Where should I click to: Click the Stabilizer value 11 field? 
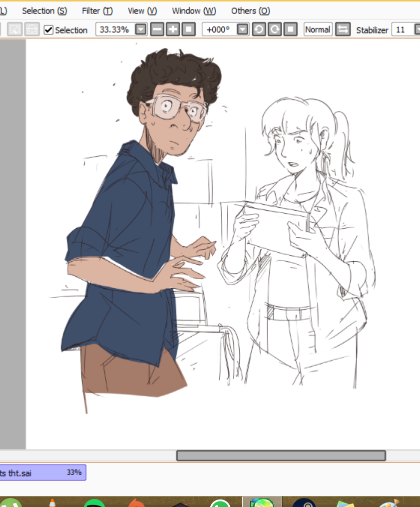tap(403, 29)
